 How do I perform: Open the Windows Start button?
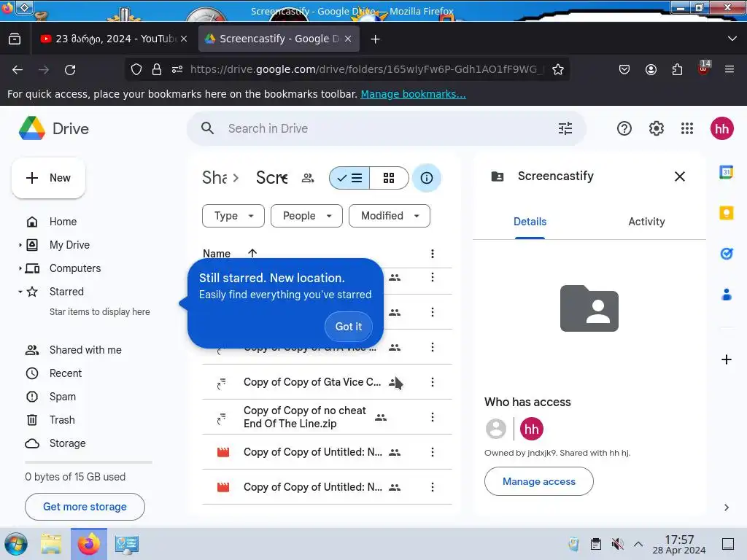pyautogui.click(x=16, y=544)
